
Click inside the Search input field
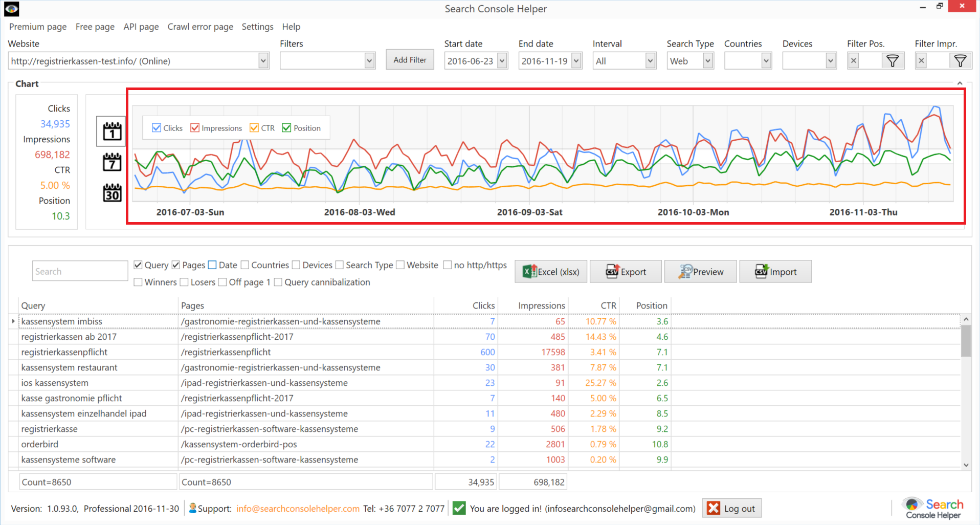click(x=79, y=270)
